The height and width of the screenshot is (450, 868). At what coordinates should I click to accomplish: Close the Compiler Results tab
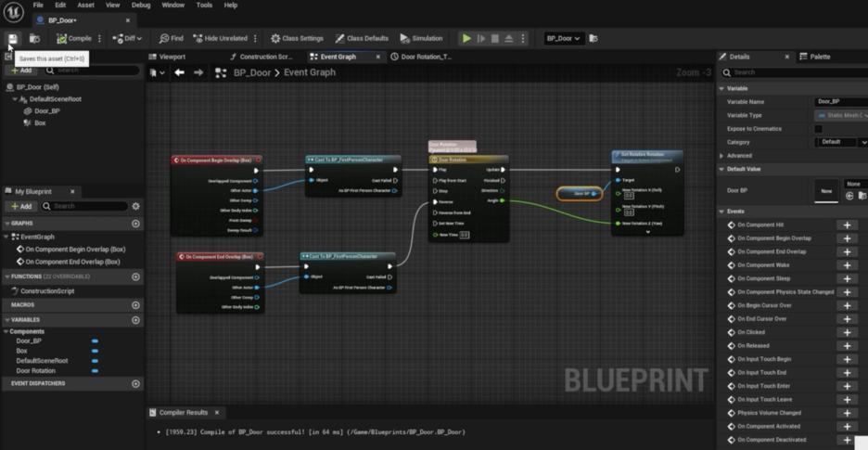click(217, 412)
